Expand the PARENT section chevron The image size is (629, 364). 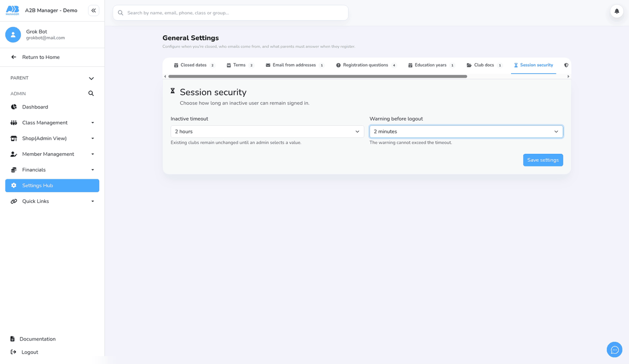click(x=91, y=79)
